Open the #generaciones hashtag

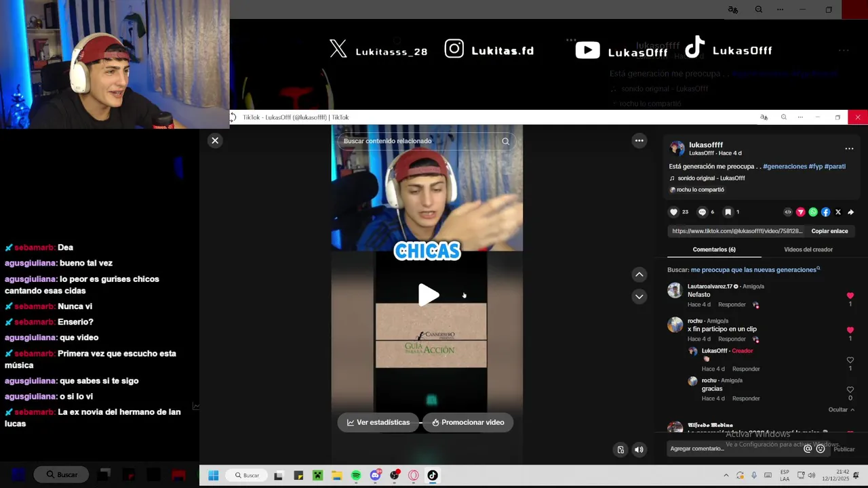coord(785,166)
